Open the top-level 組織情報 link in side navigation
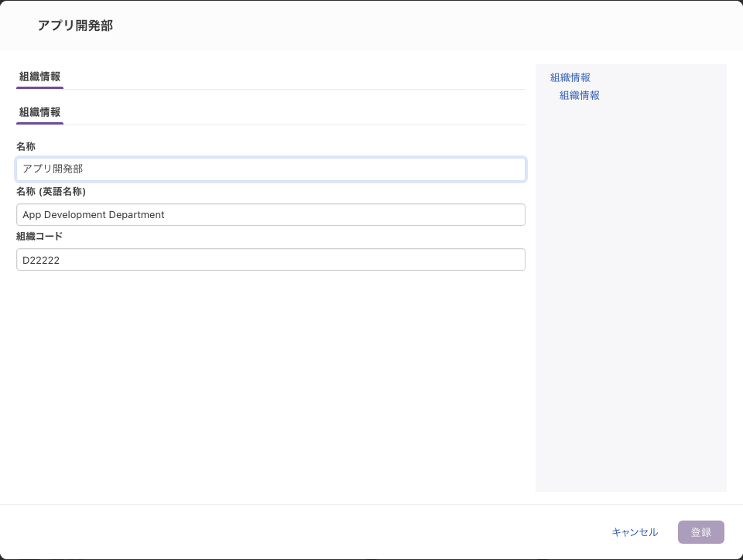Screen dimensions: 743x560 [570, 77]
